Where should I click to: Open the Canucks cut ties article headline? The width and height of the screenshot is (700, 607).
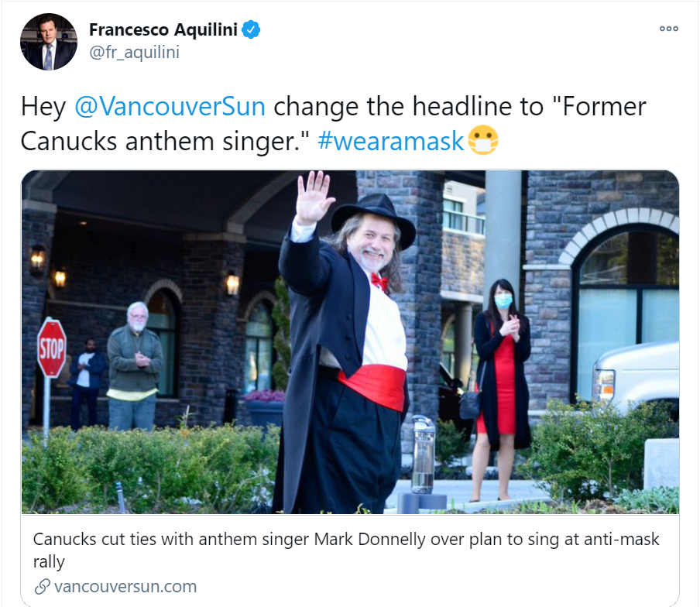[346, 550]
